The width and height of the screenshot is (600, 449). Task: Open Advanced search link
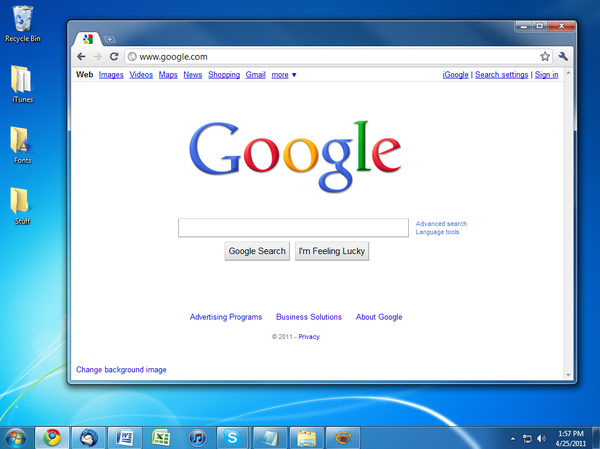[x=441, y=224]
